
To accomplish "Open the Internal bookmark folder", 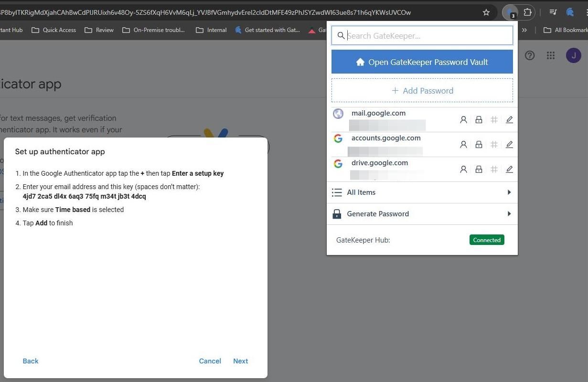I will [x=211, y=30].
